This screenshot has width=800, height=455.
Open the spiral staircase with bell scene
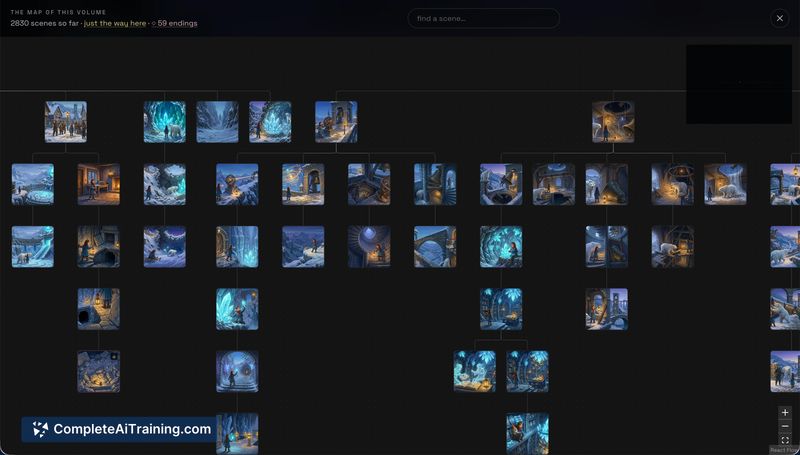(435, 184)
